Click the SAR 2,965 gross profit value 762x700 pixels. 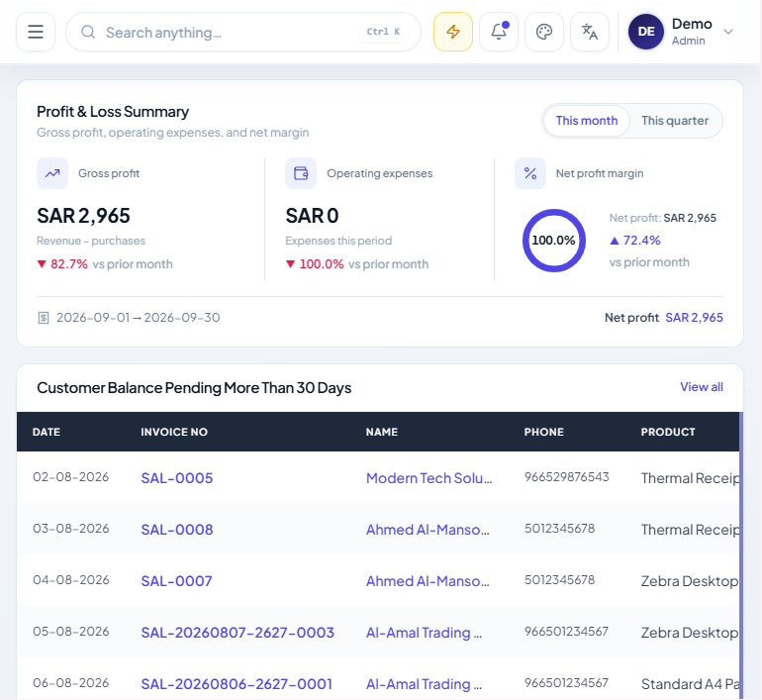[x=83, y=216]
